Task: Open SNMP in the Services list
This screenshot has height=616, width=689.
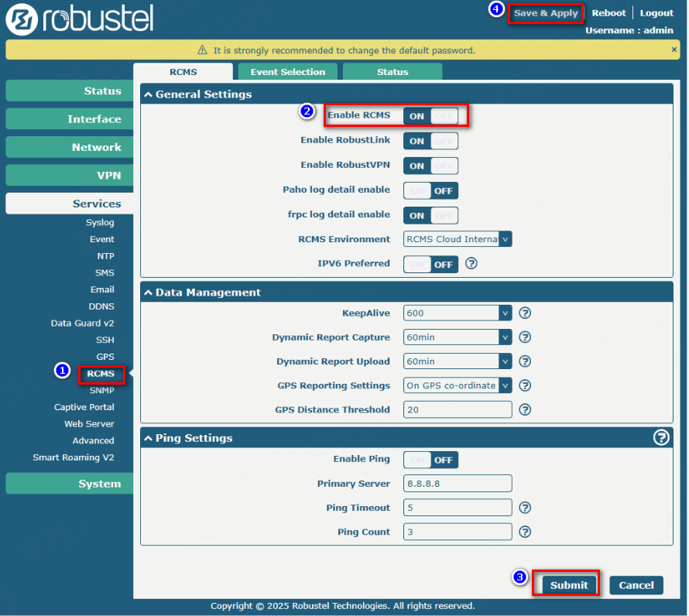Action: pos(101,390)
